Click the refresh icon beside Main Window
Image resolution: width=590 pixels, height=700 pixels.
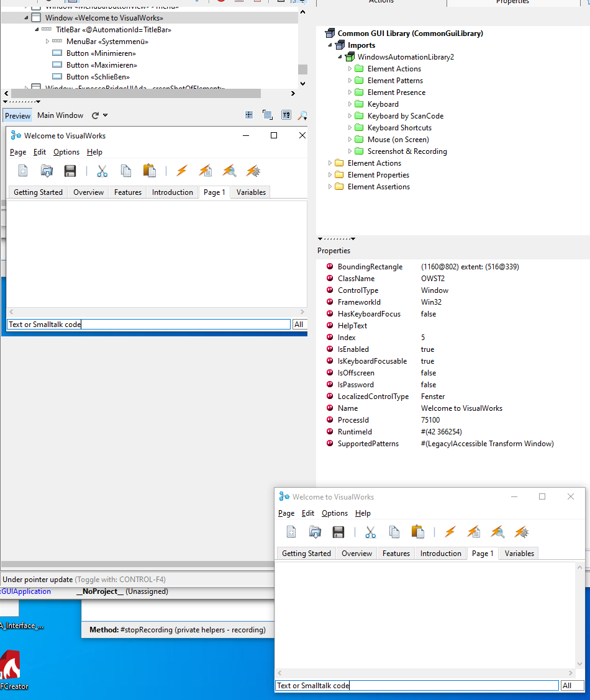[95, 115]
